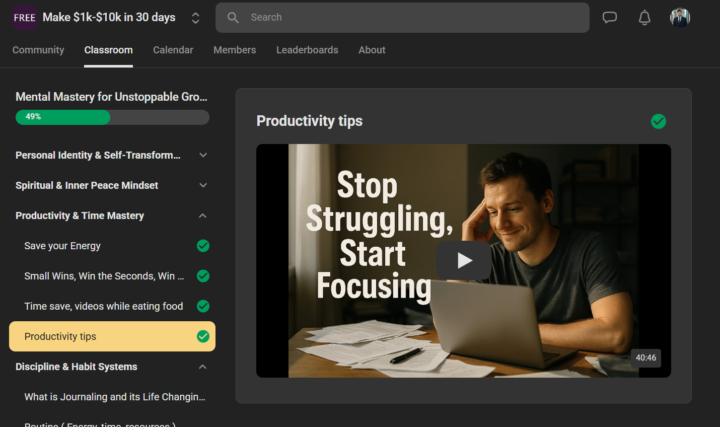Select the highlighted Productivity tips lesson
This screenshot has width=720, height=427.
point(112,337)
